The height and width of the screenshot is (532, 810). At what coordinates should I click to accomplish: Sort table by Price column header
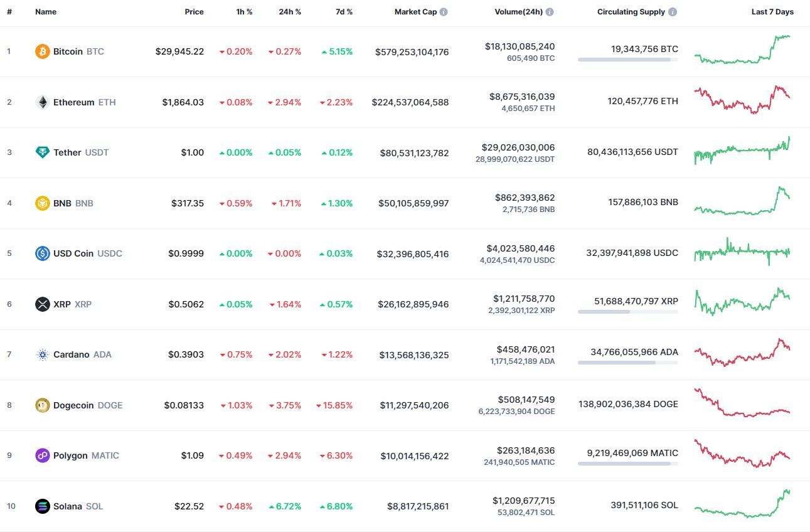pyautogui.click(x=194, y=12)
